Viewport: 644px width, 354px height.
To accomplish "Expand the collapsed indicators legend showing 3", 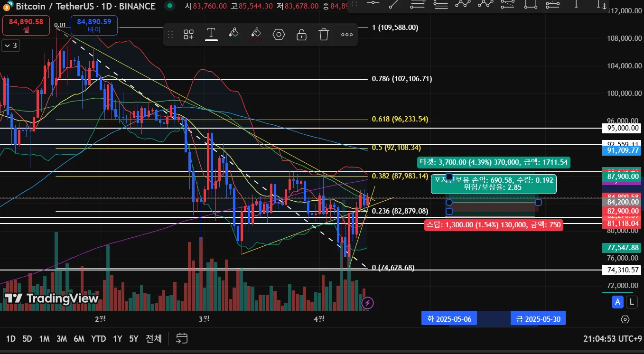I will [x=9, y=46].
